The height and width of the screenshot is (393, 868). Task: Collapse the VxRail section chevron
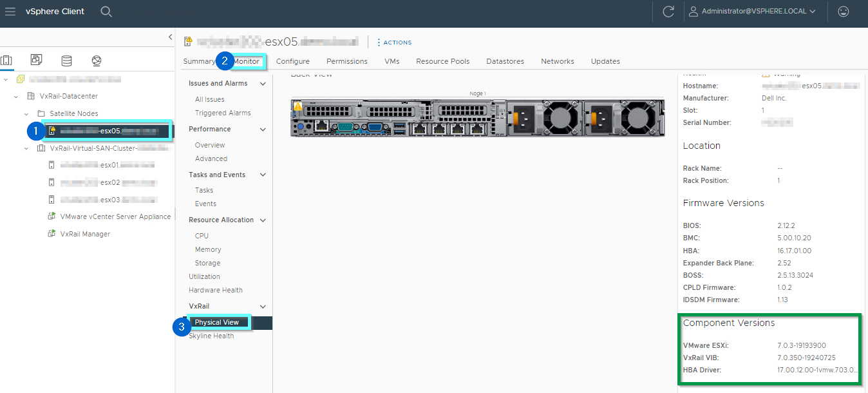click(x=263, y=307)
